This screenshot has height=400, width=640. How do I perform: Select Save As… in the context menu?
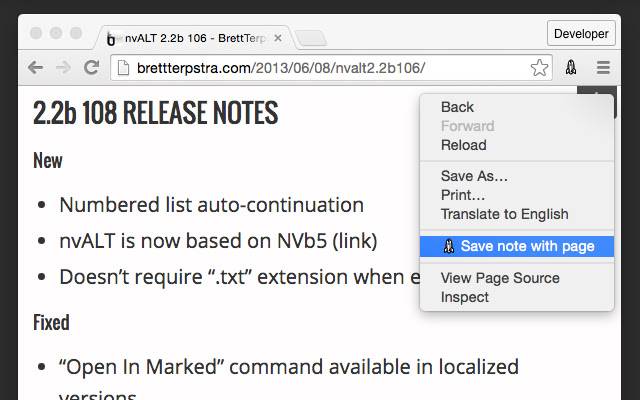pos(474,176)
